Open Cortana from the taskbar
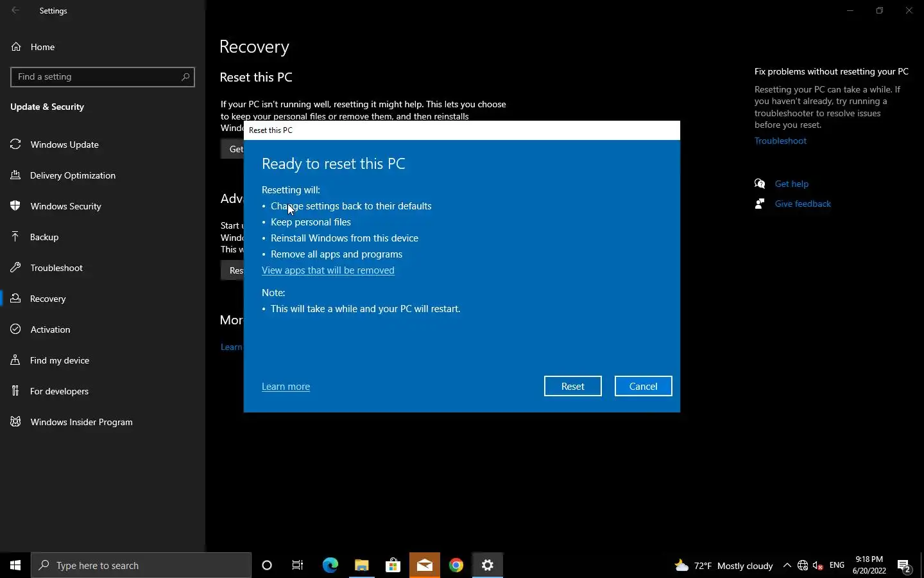 (x=267, y=565)
